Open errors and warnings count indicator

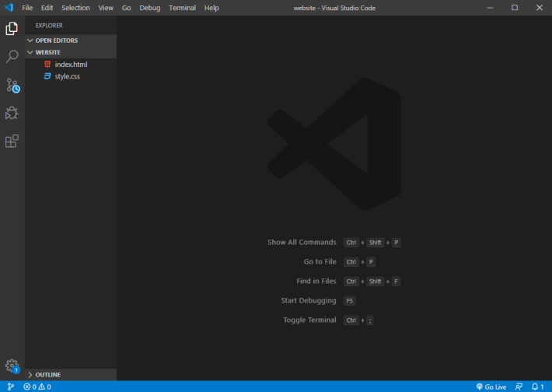coord(37,387)
